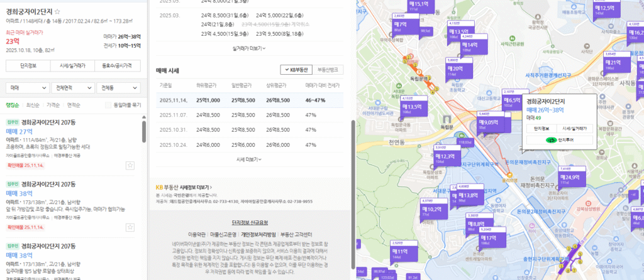
Task: Open the 매매 27억 listing card
Action: [70, 145]
